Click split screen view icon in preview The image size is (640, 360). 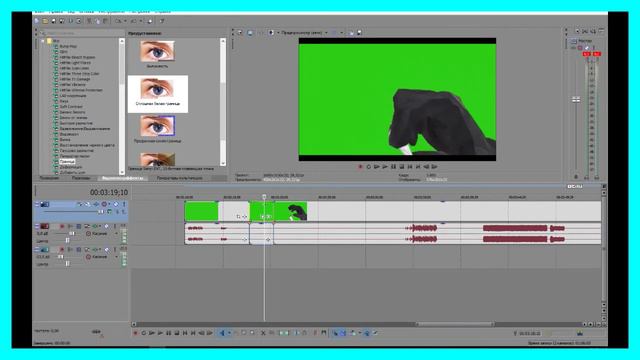click(271, 33)
